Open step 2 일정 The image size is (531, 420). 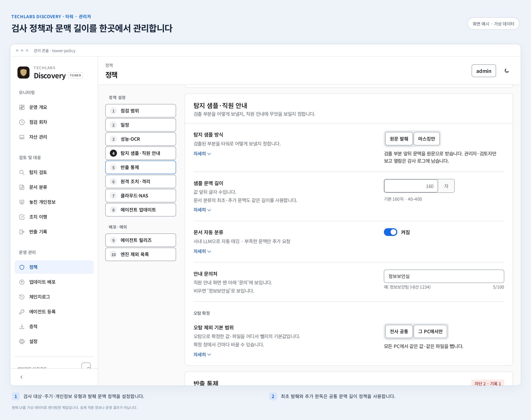[x=140, y=125]
